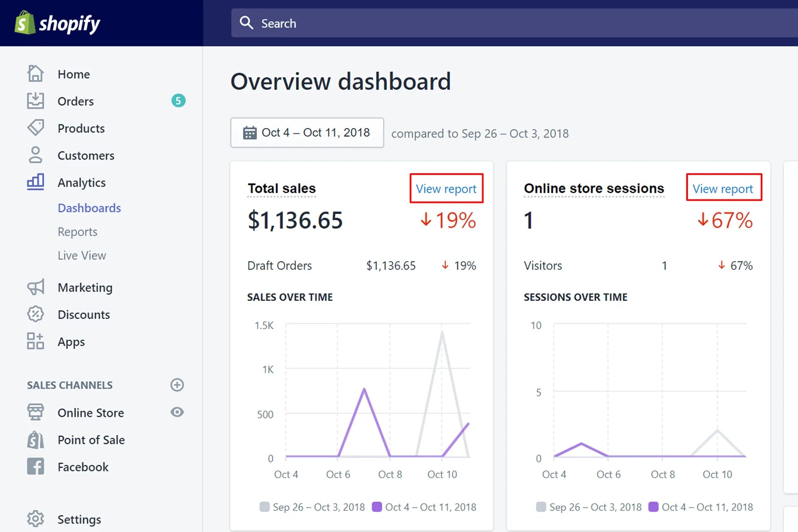798x532 pixels.
Task: Select the Dashboards submenu item
Action: [x=89, y=208]
